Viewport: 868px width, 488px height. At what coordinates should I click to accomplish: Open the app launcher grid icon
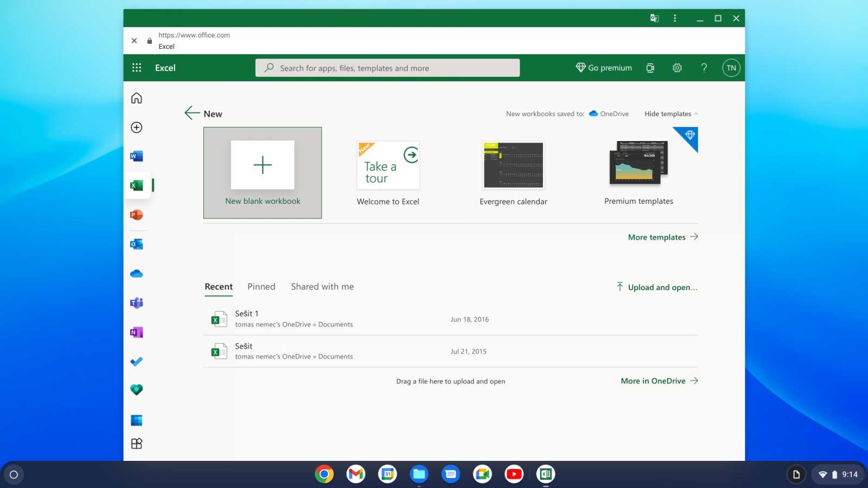pos(137,68)
